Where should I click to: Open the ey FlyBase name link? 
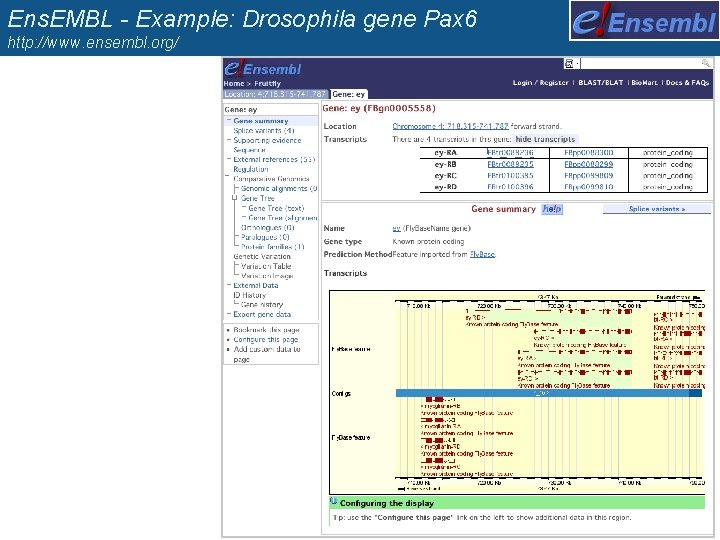(396, 228)
